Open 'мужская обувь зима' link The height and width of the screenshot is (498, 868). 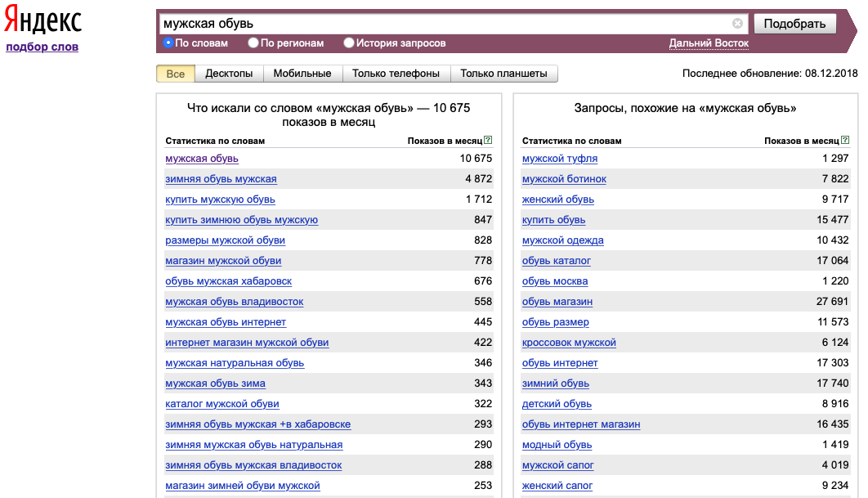pyautogui.click(x=215, y=384)
